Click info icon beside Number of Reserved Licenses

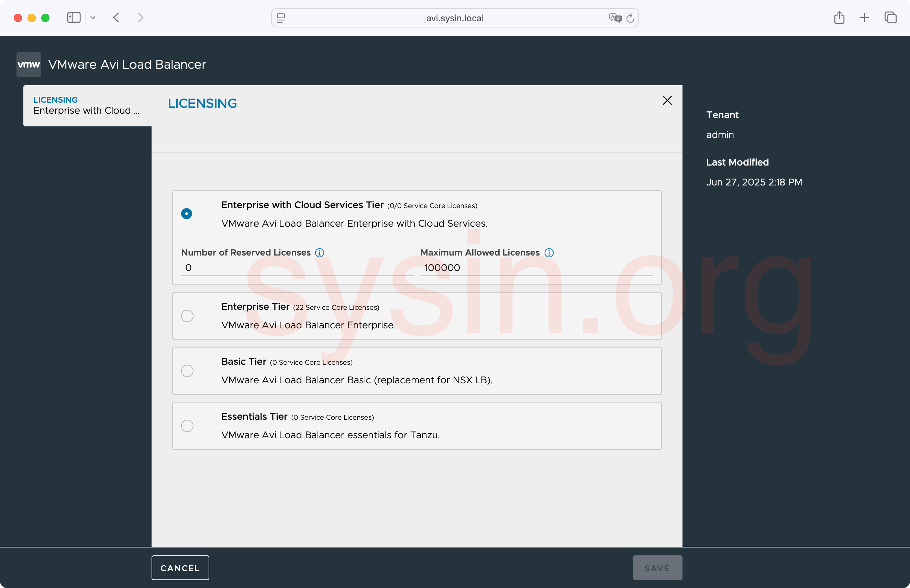319,253
